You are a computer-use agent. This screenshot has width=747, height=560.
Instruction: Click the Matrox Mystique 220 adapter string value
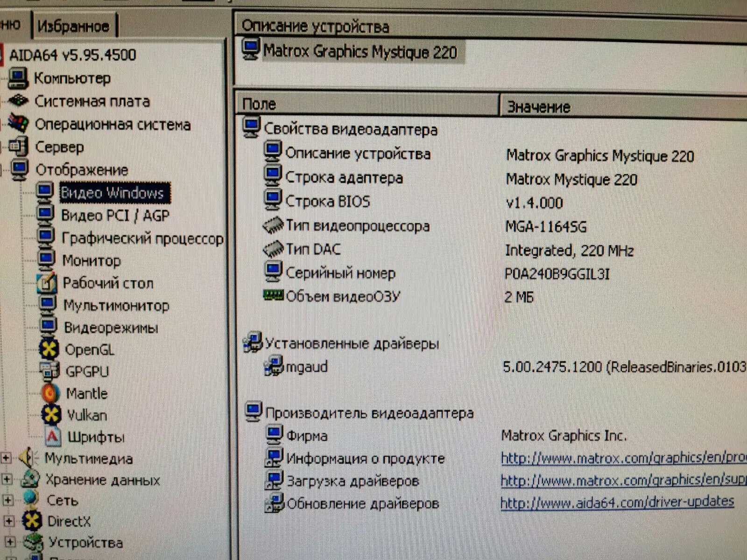point(572,179)
